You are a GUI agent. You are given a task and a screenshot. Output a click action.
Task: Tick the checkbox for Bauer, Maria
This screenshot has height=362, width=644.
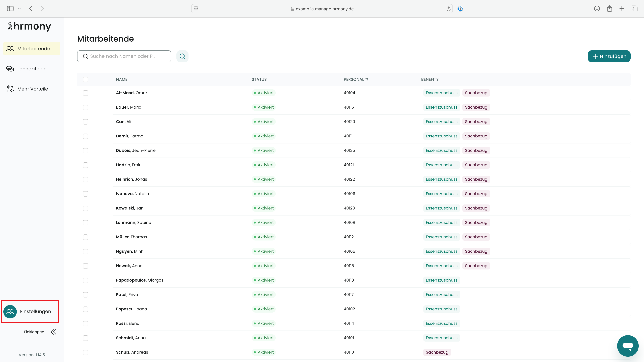[86, 107]
